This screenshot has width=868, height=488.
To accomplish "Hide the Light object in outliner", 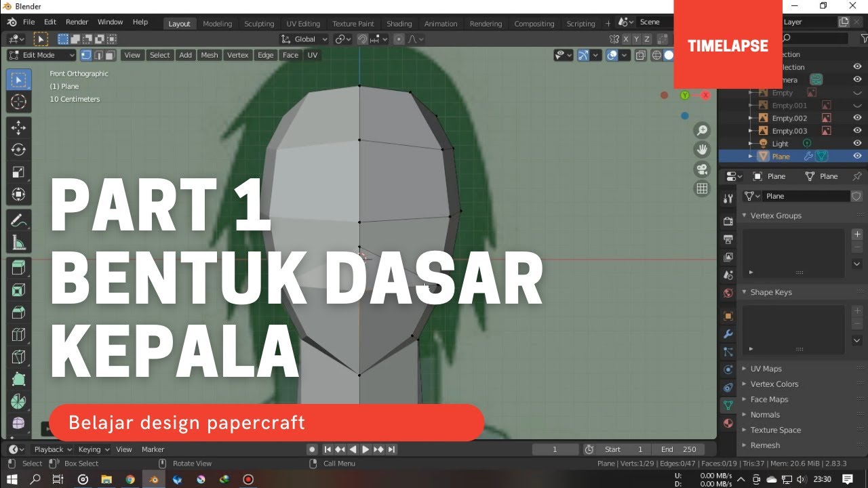I will tap(857, 144).
